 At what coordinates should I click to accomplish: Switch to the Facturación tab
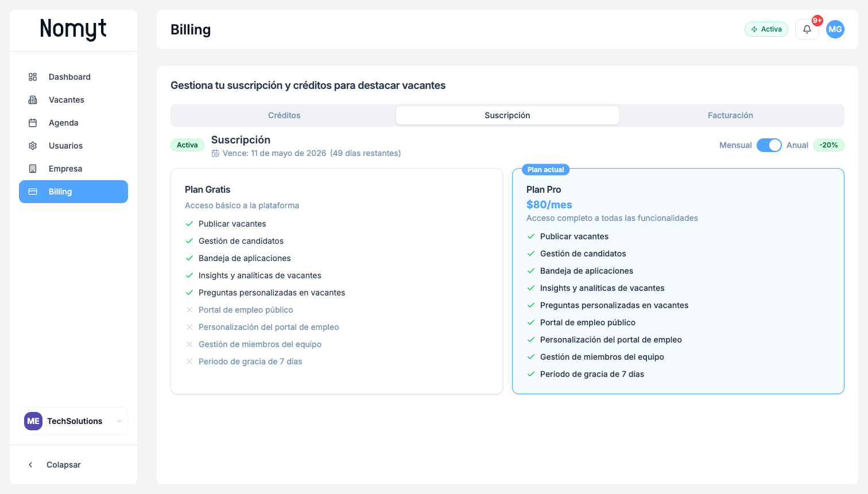tap(730, 115)
